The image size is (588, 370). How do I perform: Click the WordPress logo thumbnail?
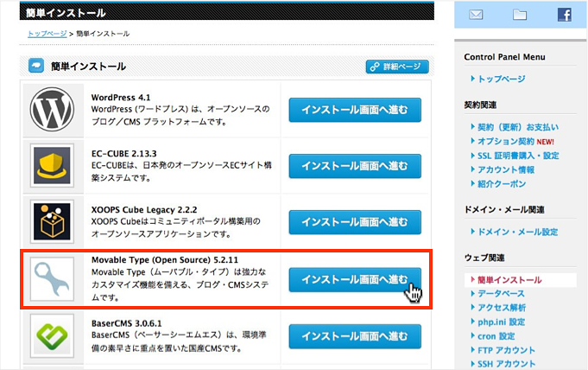(52, 109)
